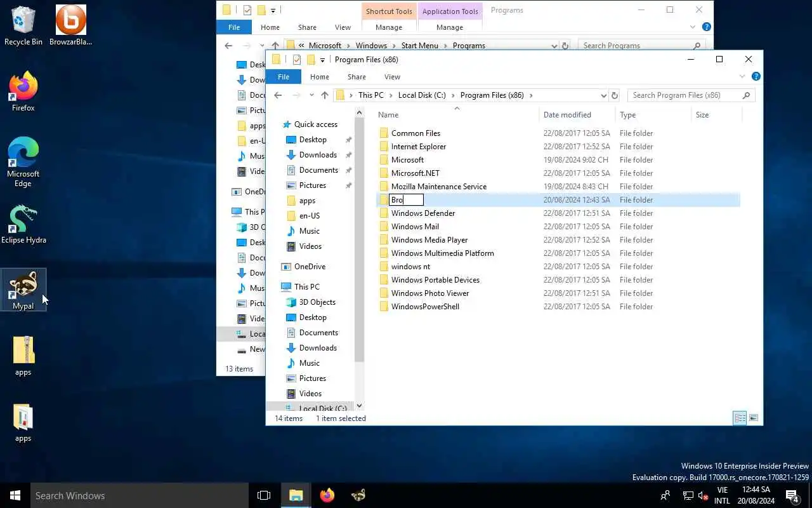Refresh the Program Files (x86) address bar
Viewport: 812px width, 508px height.
(614, 95)
